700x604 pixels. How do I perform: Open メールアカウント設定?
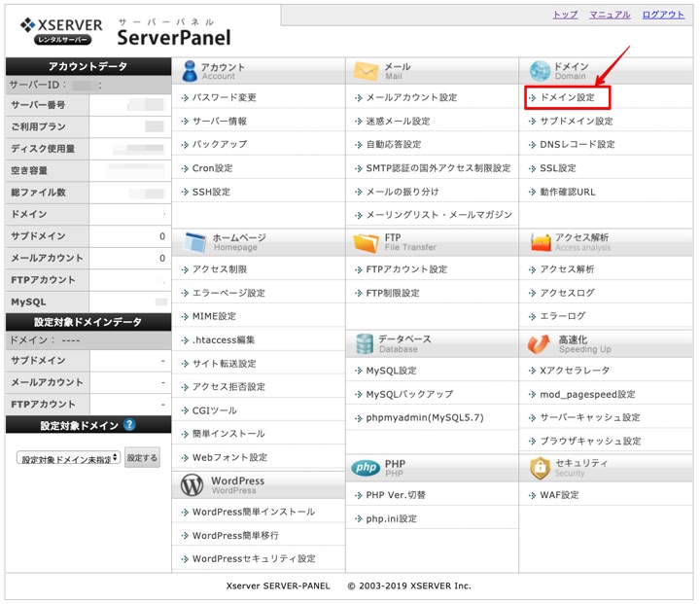click(x=411, y=97)
